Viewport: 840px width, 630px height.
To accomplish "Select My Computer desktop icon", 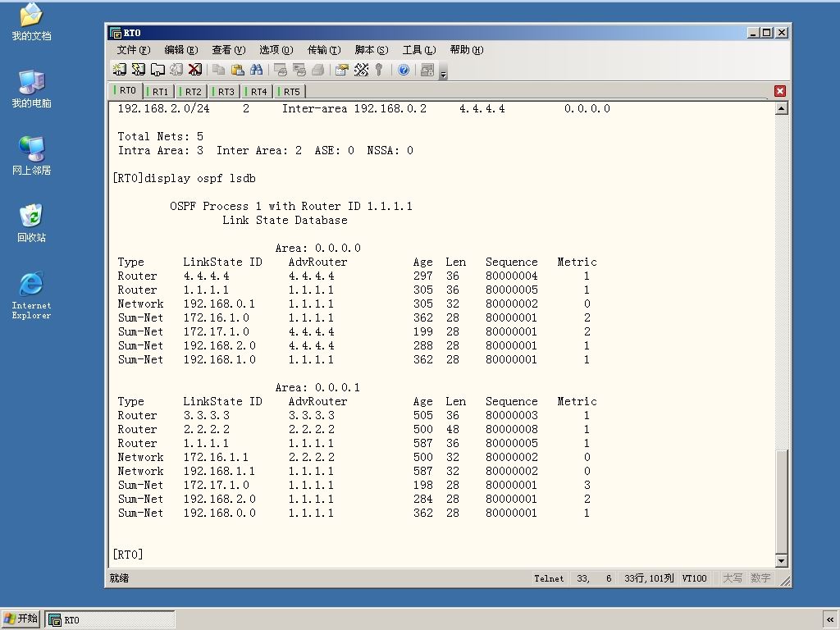I will (x=31, y=89).
